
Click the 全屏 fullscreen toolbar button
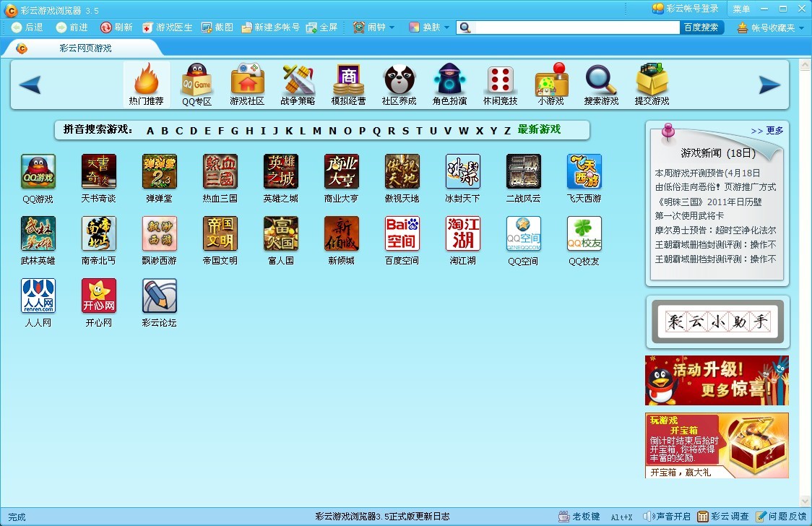pyautogui.click(x=321, y=27)
